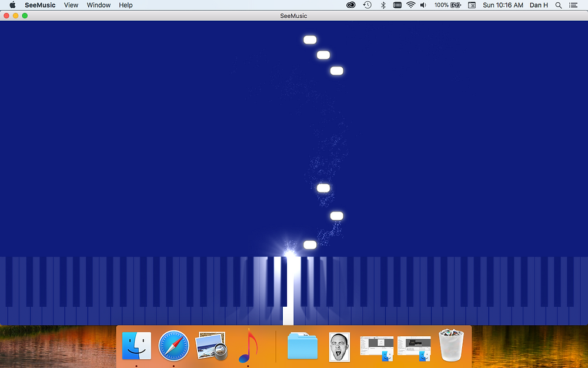Minimize the SeeMusic window
This screenshot has width=588, height=368.
click(x=16, y=15)
